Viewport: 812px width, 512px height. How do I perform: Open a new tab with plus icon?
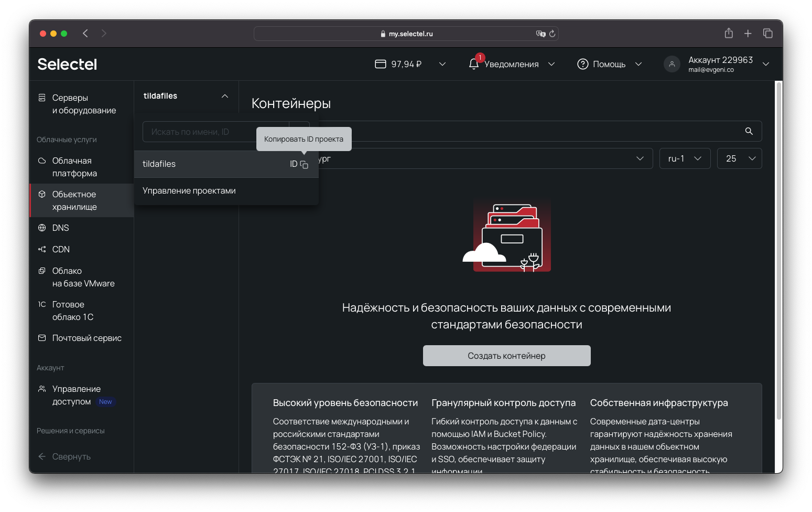point(748,34)
